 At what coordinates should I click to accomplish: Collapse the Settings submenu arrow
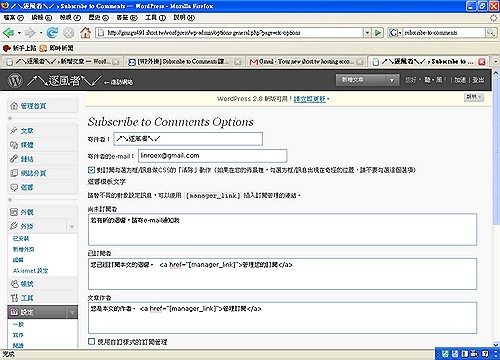(72, 312)
